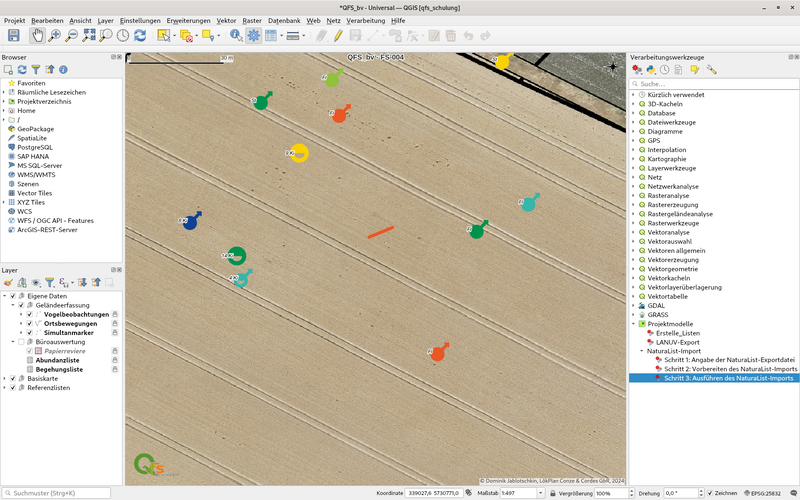Toggle the Referenzlisten group checkbox
The height and width of the screenshot is (500, 800).
[13, 388]
